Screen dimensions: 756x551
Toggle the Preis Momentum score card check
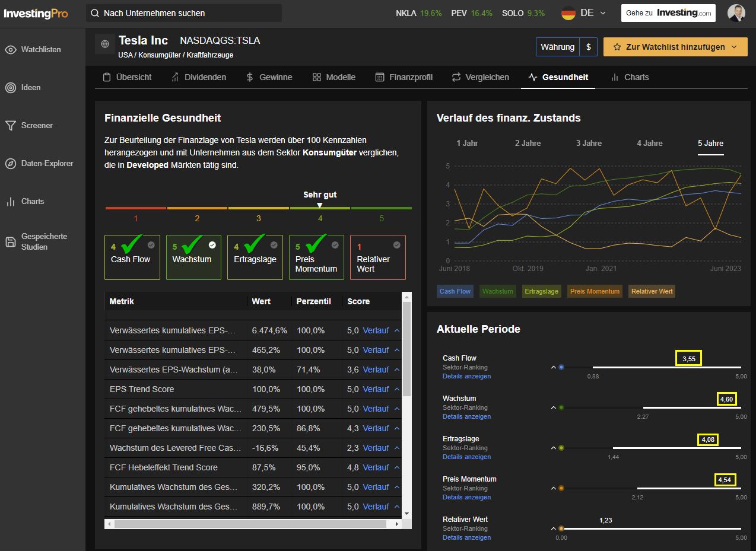(x=335, y=244)
